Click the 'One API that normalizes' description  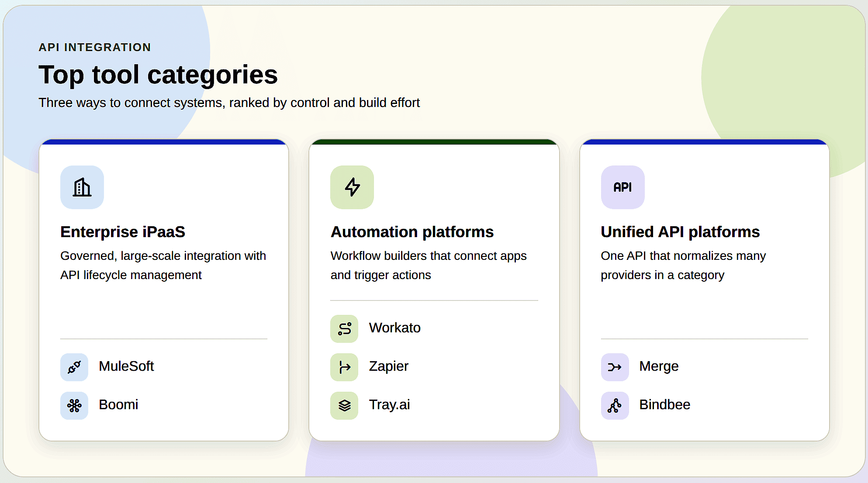coord(683,266)
